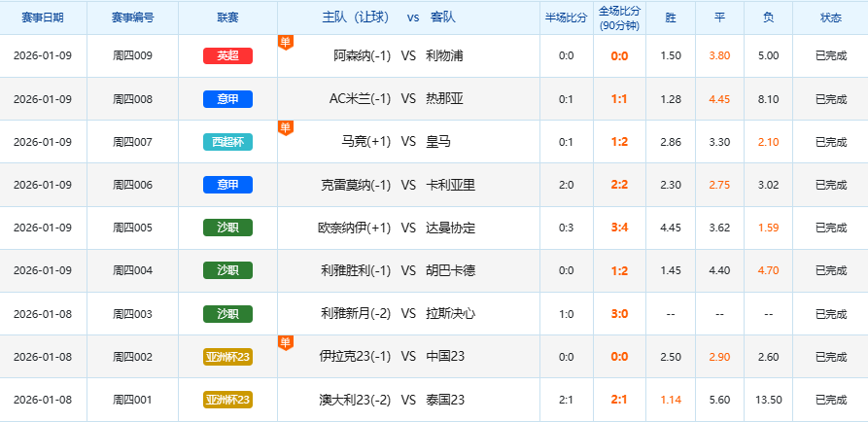This screenshot has width=868, height=422.
Task: Select the 西超杯 league tag
Action: pyautogui.click(x=227, y=142)
